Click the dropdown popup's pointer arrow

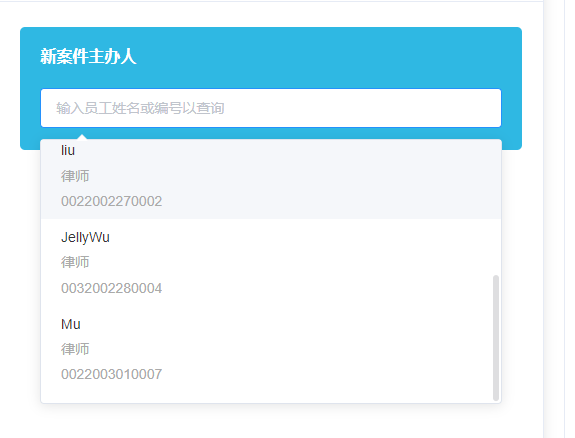pos(82,137)
